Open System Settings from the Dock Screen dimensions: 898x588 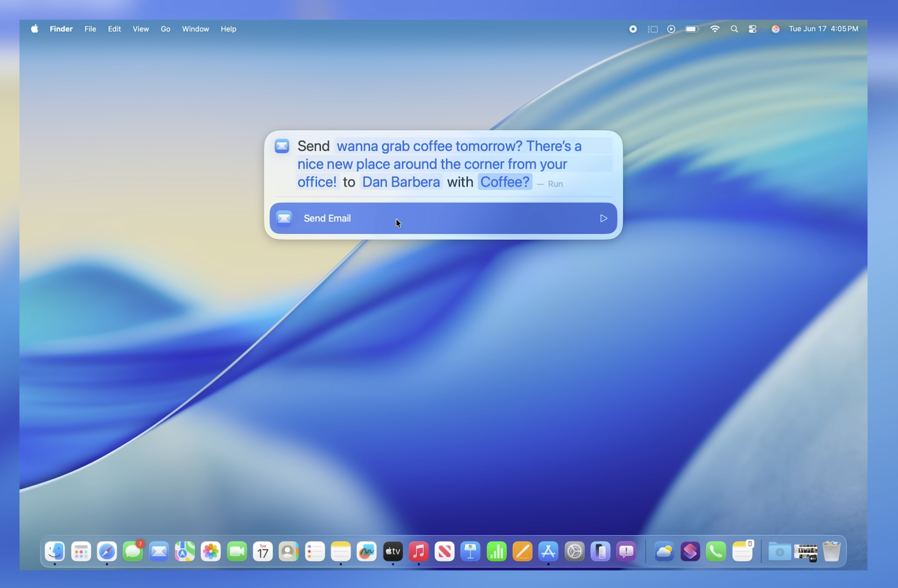pyautogui.click(x=574, y=551)
